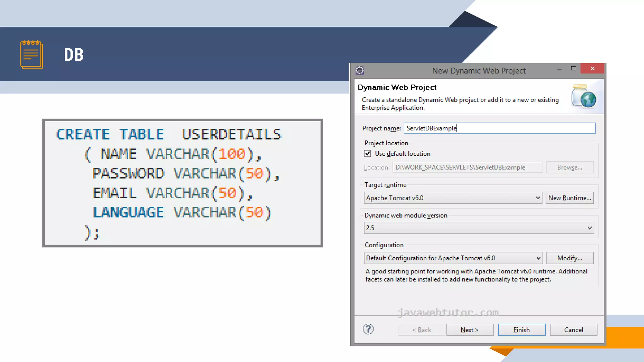The image size is (644, 362).
Task: Open the Apache Tomcat v6.0 runtime dropdown
Action: tap(538, 198)
